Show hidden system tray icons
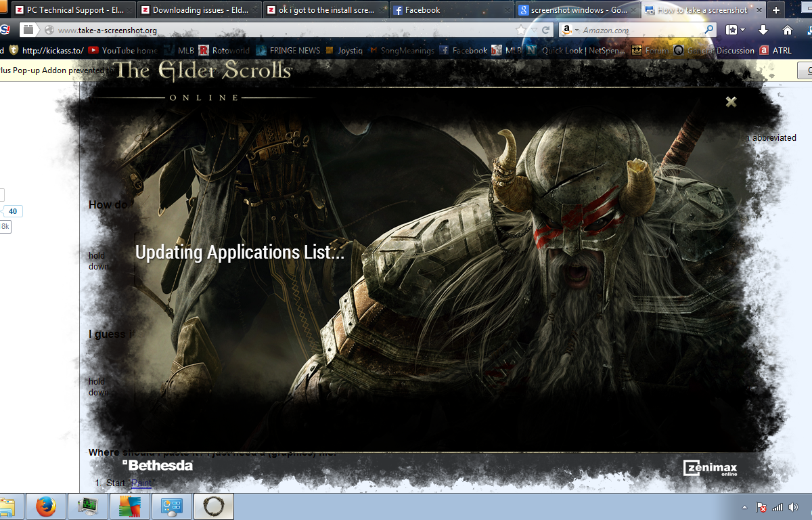812x520 pixels. tap(744, 507)
